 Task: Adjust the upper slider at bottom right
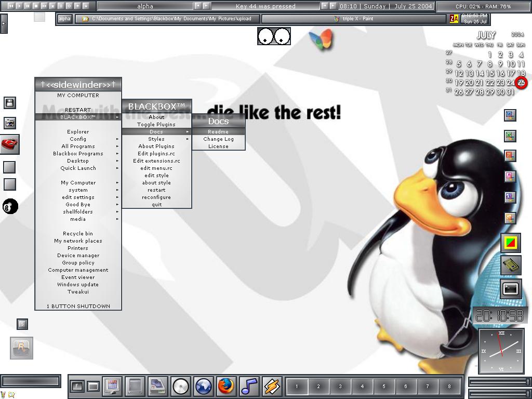click(x=499, y=382)
